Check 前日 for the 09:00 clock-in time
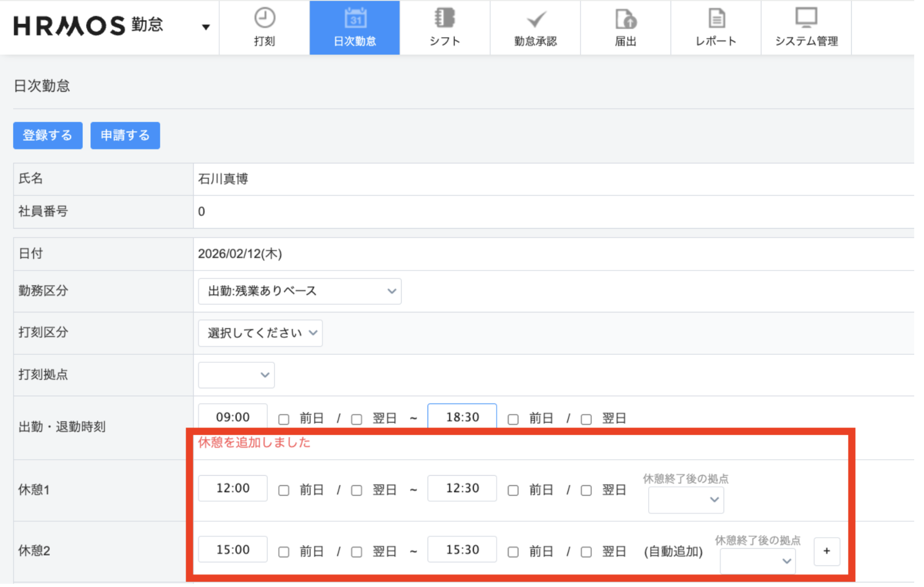 tap(284, 419)
